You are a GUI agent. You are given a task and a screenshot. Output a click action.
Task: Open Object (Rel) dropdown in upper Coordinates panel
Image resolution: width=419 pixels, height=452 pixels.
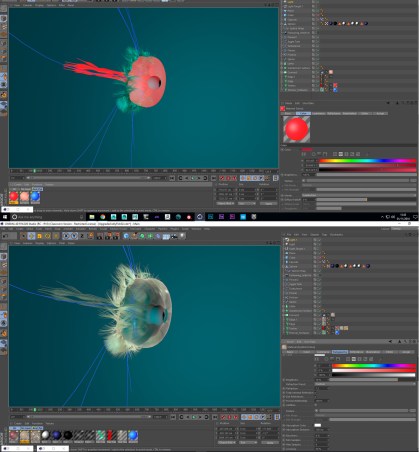[225, 203]
